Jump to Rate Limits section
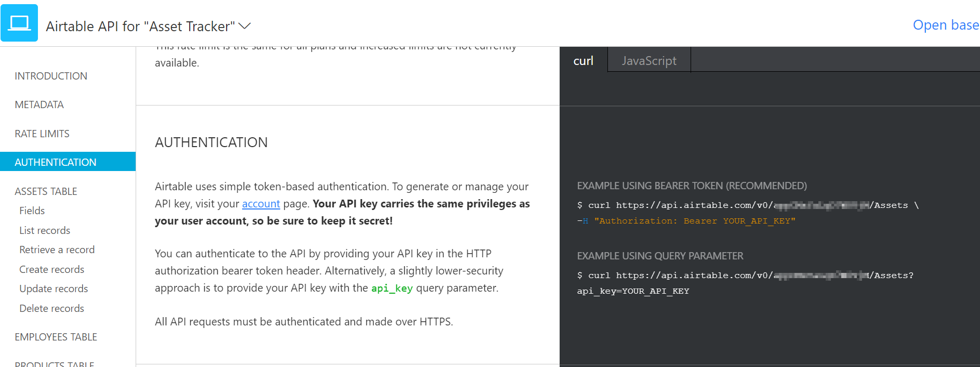 (42, 134)
